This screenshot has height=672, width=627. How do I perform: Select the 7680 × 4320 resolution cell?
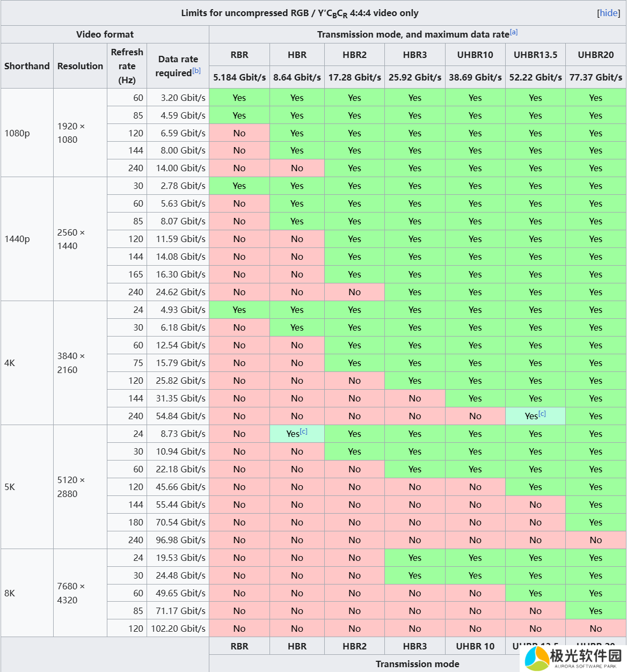[x=71, y=593]
